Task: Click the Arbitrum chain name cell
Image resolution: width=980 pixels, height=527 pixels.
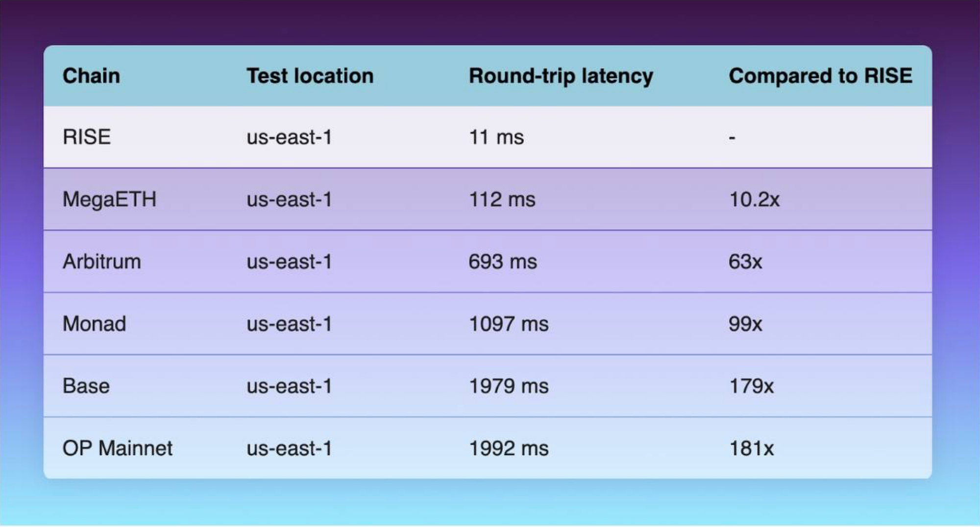Action: tap(102, 262)
